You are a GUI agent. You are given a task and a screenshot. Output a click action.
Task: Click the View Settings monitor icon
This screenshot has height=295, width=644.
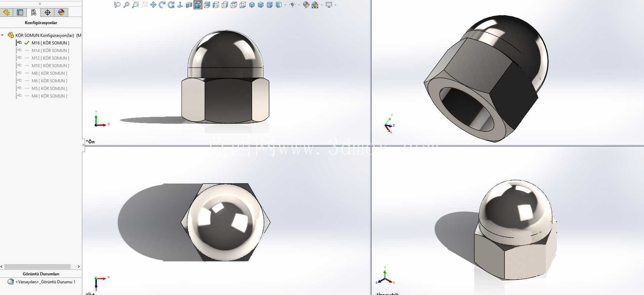329,5
